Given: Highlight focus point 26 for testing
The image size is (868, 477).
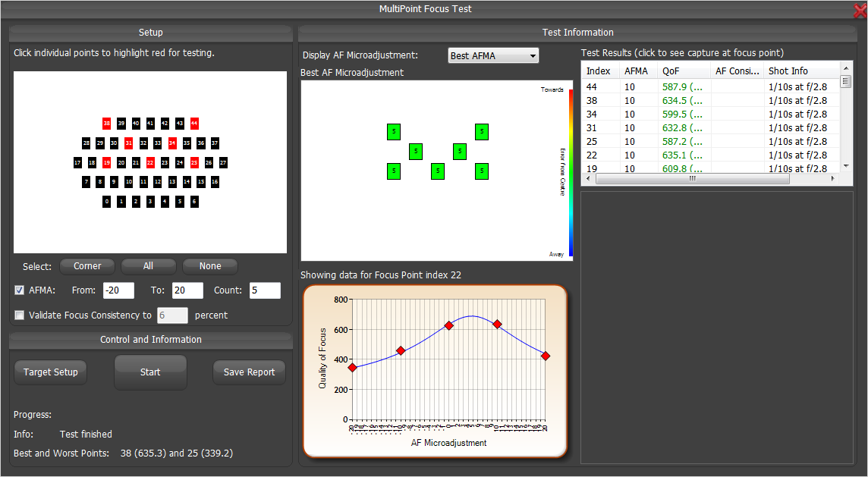Looking at the screenshot, I should 209,163.
